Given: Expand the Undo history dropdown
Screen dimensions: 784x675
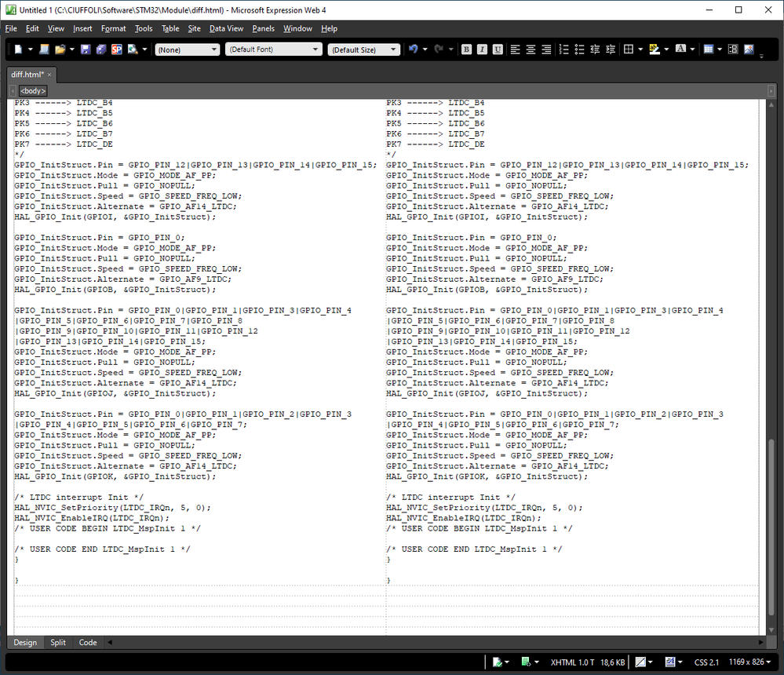Looking at the screenshot, I should point(425,49).
